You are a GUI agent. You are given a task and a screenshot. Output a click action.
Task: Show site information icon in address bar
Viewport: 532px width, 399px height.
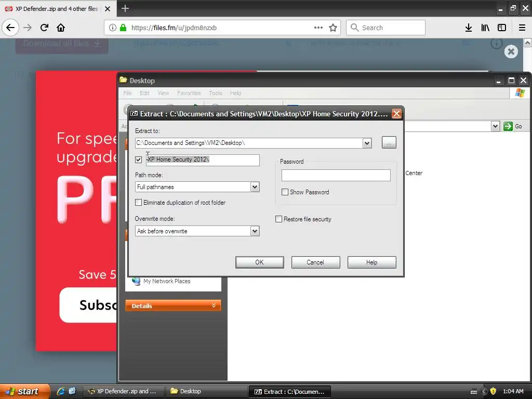click(x=113, y=28)
